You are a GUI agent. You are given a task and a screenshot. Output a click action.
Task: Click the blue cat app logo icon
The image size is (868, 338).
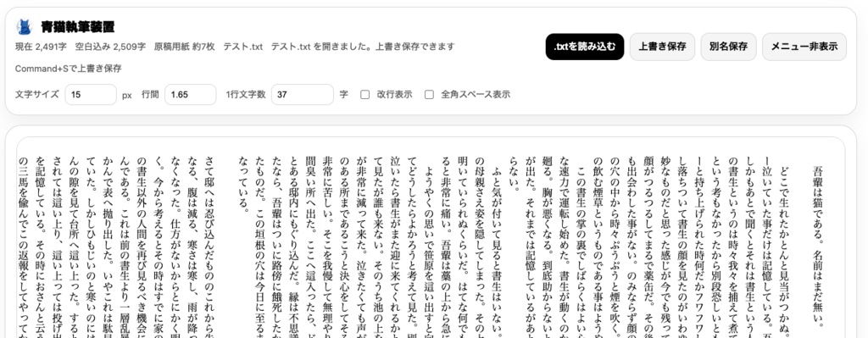24,26
